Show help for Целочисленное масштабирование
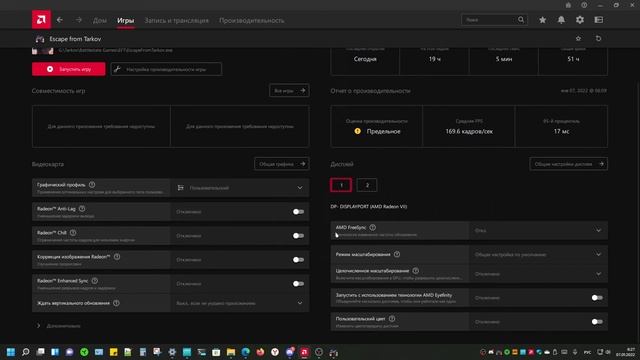Viewport: 640px width, 360px height. tap(416, 271)
